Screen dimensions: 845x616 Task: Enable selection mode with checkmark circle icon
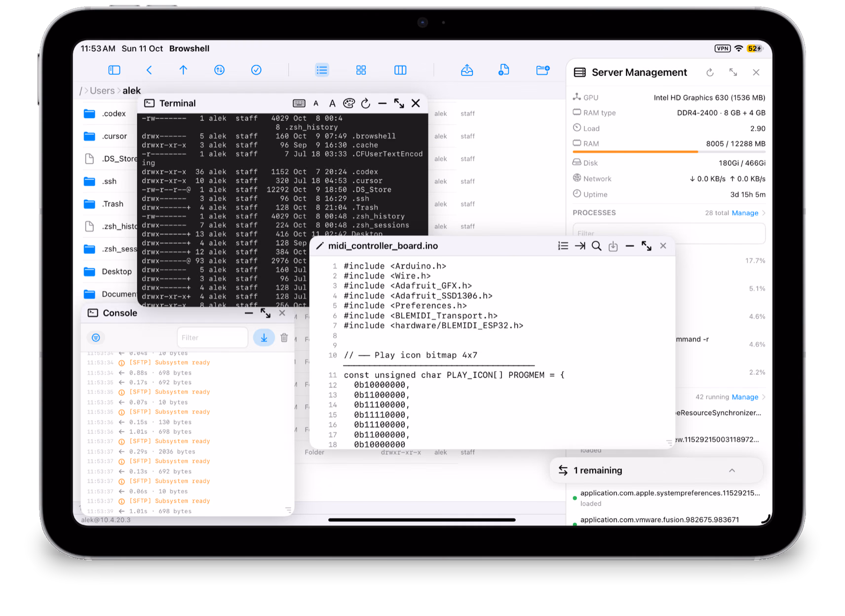pos(256,70)
